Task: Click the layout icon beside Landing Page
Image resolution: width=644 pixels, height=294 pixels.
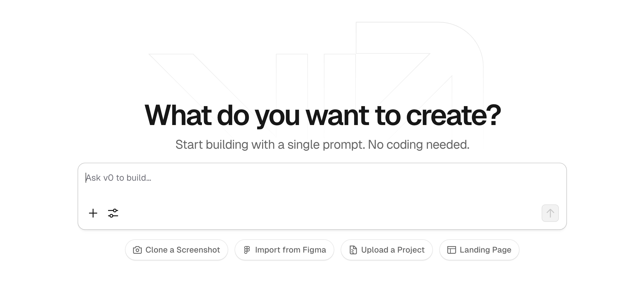Action: tap(451, 250)
